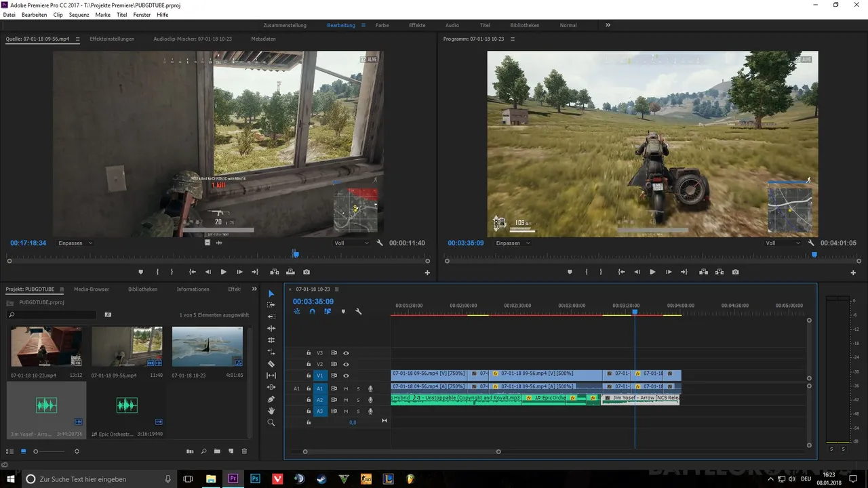Mark In point in Program monitor
The width and height of the screenshot is (868, 488).
pos(587,272)
